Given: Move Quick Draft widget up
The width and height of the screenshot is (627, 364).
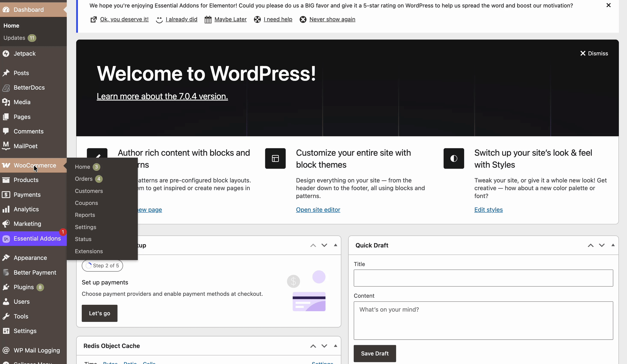Looking at the screenshot, I should [x=591, y=245].
